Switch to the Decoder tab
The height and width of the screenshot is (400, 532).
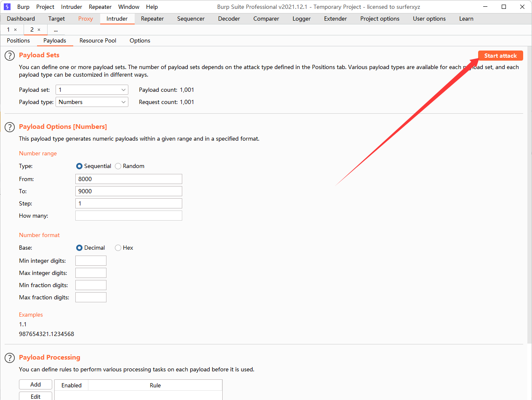229,19
